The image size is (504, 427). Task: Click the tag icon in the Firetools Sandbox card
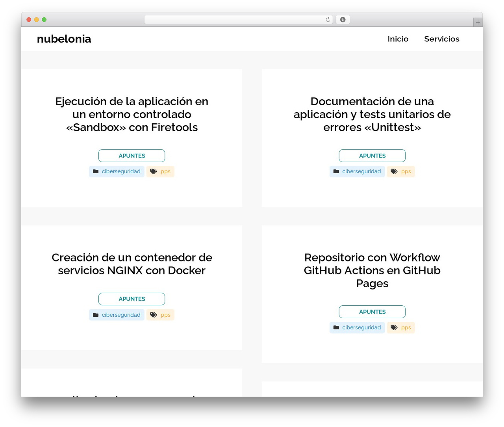pos(154,171)
